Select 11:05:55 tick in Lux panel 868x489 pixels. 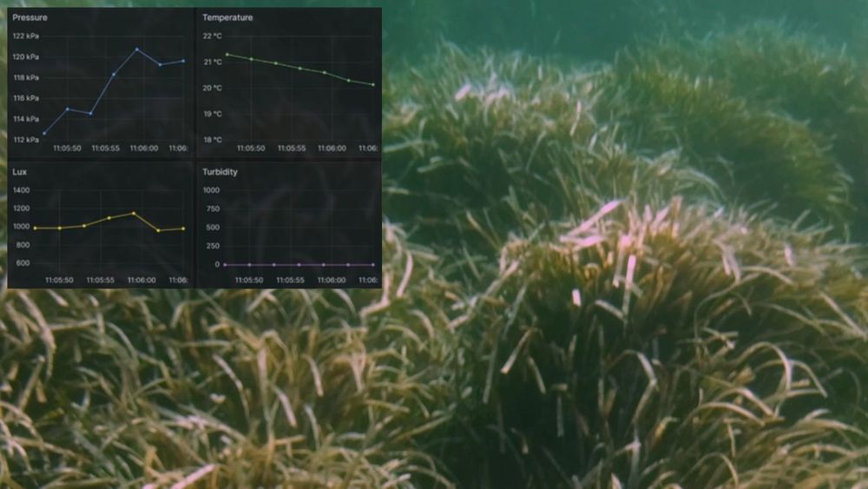click(x=100, y=281)
